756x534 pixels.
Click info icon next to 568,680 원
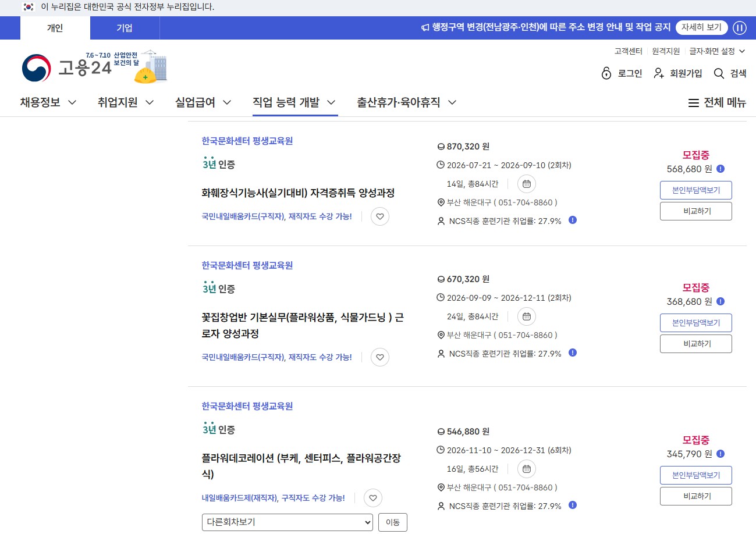tap(720, 169)
